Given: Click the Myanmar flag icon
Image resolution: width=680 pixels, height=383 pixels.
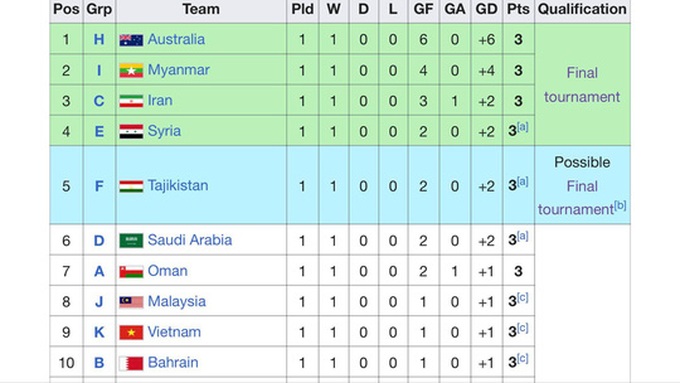Looking at the screenshot, I should [131, 70].
